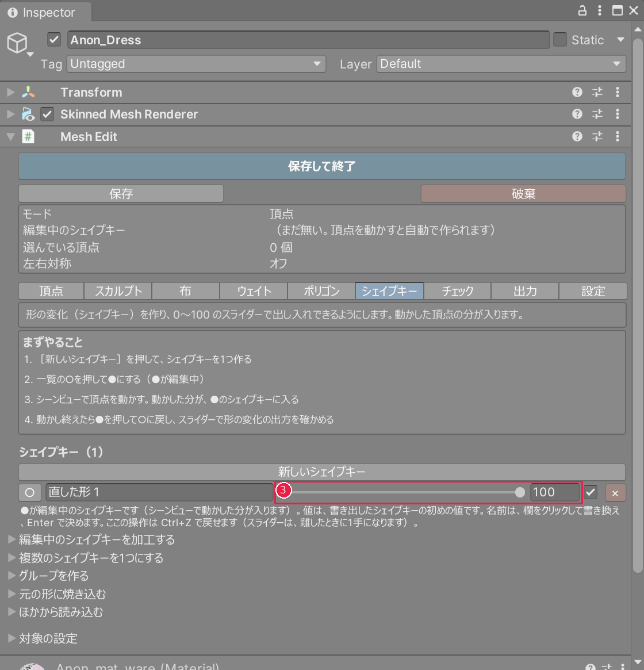Switch to the 頂点 tab
The height and width of the screenshot is (670, 644).
click(51, 291)
